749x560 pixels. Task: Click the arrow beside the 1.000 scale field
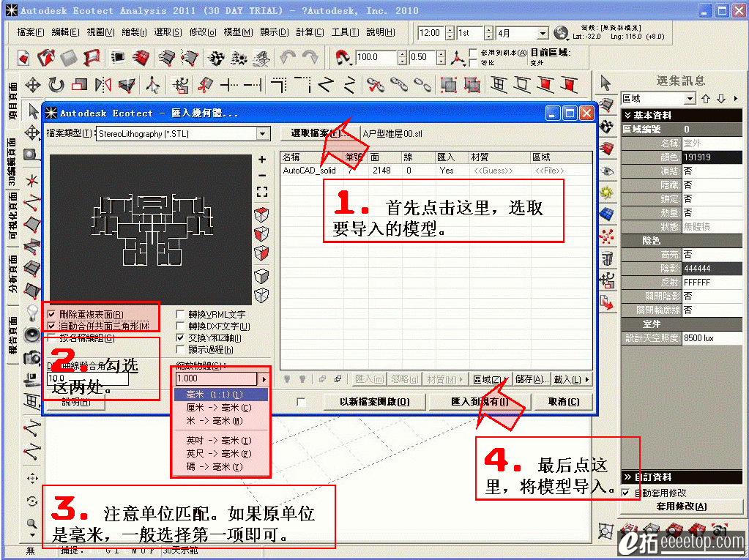click(264, 379)
